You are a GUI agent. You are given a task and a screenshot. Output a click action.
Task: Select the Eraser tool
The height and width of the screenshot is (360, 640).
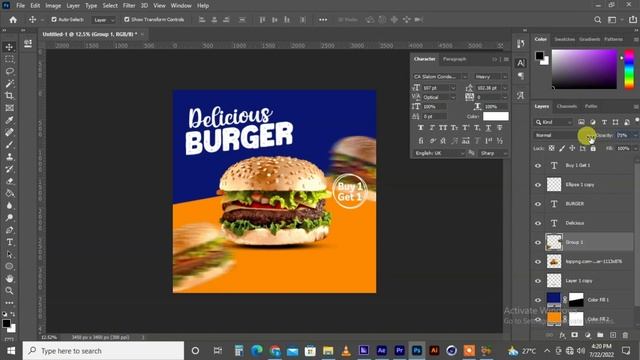[x=9, y=181]
